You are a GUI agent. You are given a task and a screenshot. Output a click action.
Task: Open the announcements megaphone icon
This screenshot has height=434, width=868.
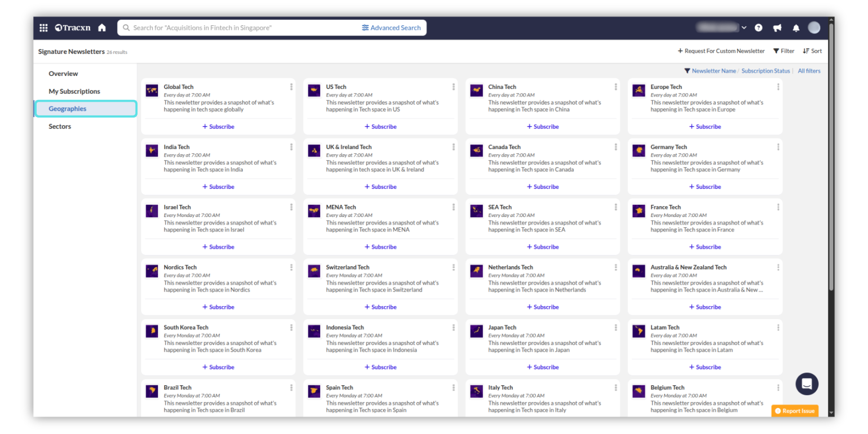pos(777,28)
